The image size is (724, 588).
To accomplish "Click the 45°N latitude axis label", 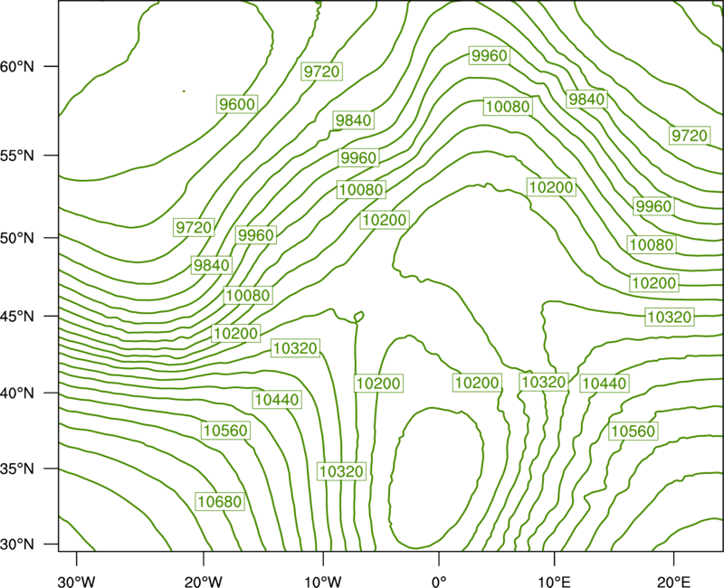I will pos(17,316).
